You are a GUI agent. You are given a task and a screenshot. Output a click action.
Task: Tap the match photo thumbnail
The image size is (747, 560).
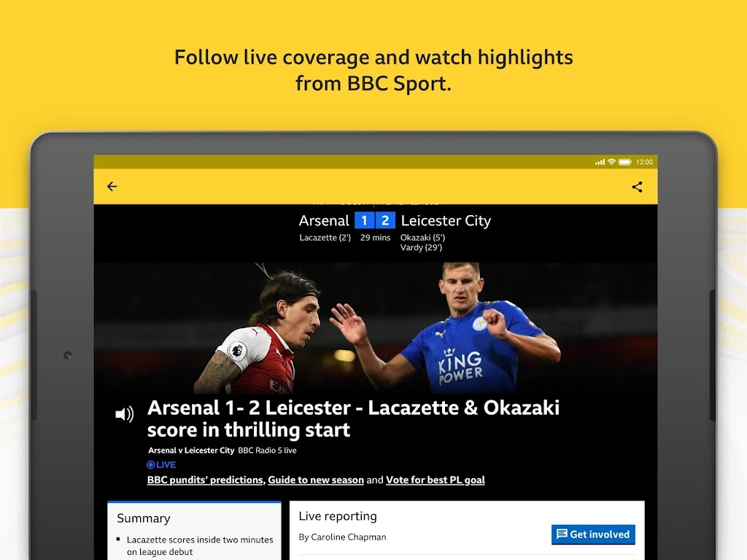click(x=376, y=328)
